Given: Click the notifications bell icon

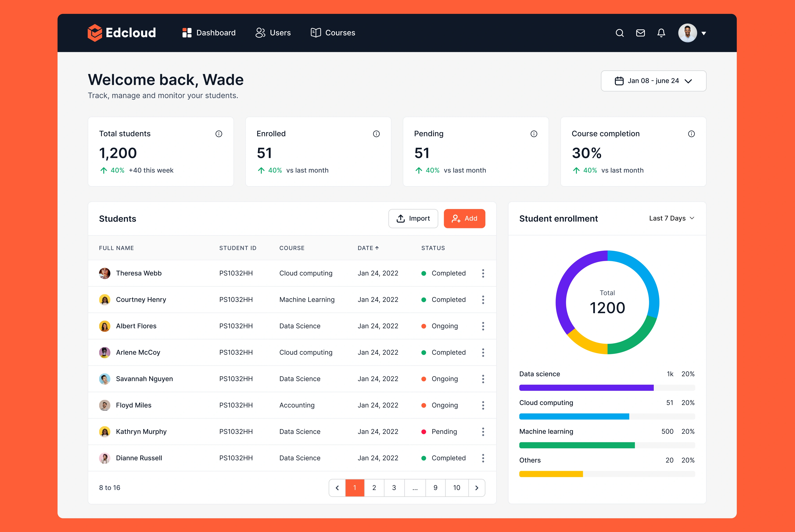Looking at the screenshot, I should click(661, 33).
